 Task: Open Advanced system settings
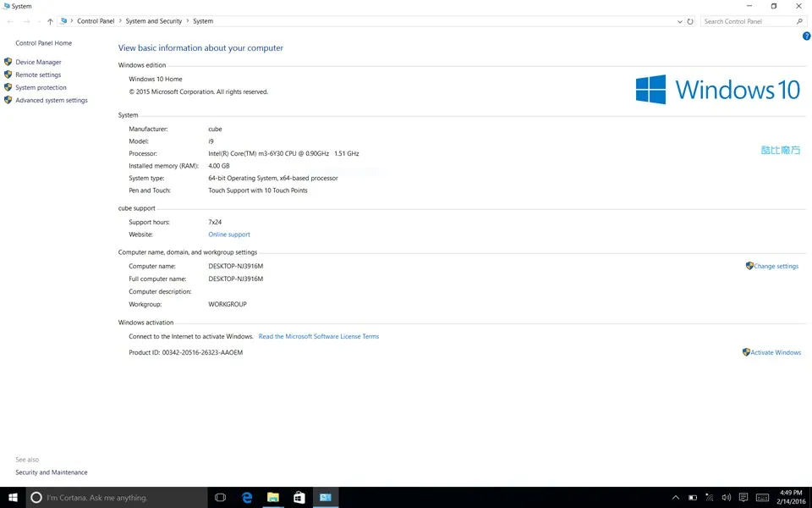click(52, 100)
